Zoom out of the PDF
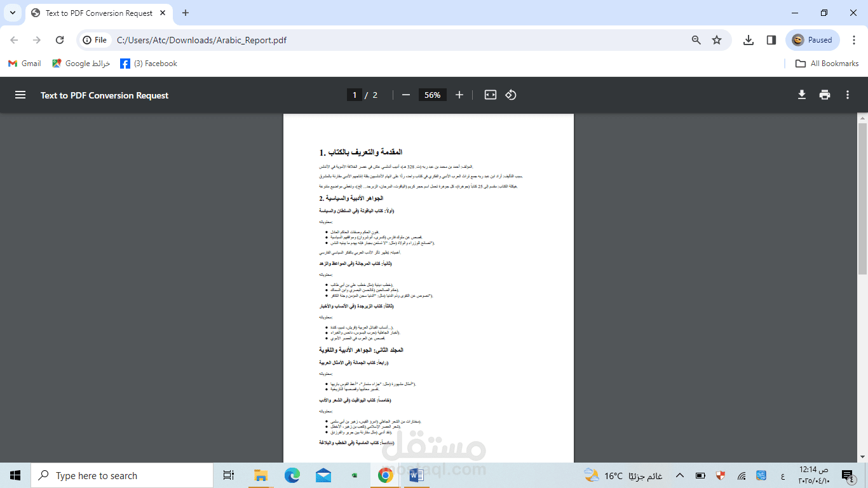Image resolution: width=868 pixels, height=488 pixels. pyautogui.click(x=406, y=95)
